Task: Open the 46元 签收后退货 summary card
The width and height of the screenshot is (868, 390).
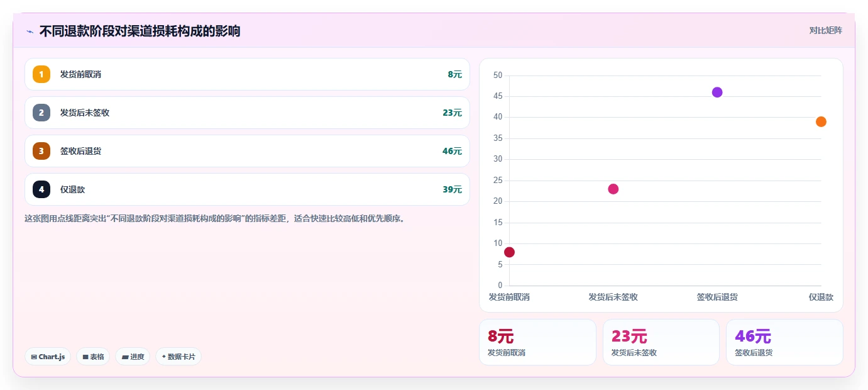Action: (784, 342)
